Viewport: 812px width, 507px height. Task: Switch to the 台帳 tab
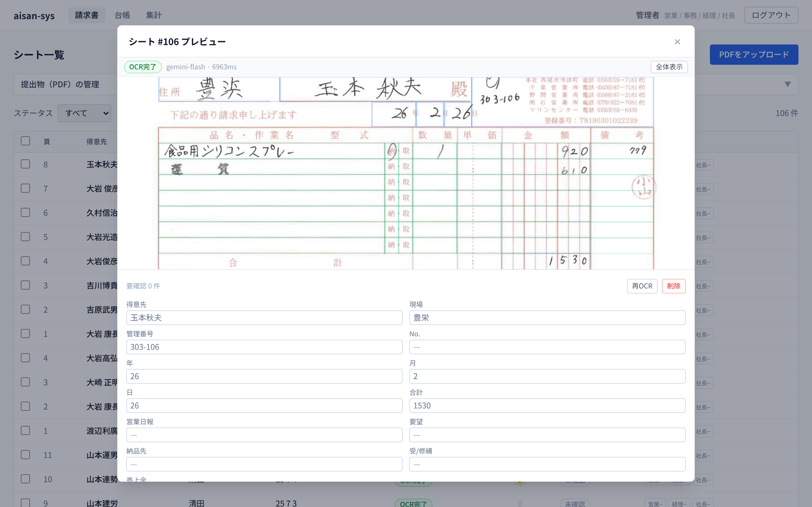(x=122, y=15)
